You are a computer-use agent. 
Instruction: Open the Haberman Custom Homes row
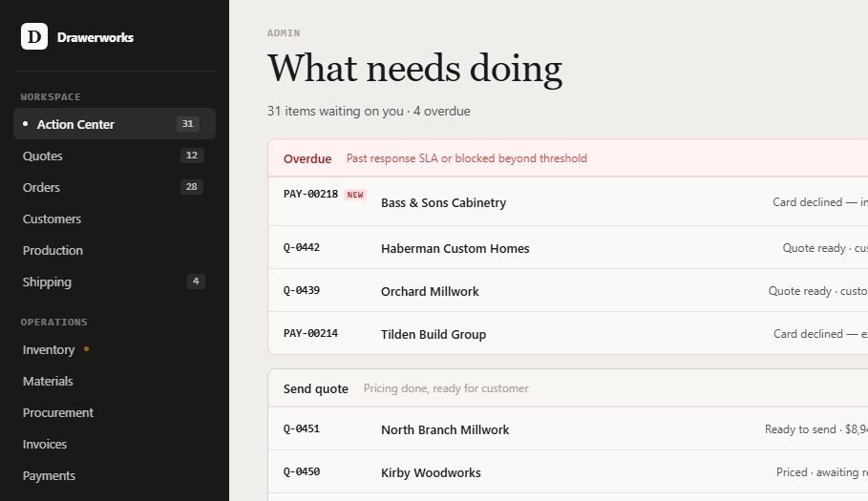pyautogui.click(x=568, y=248)
